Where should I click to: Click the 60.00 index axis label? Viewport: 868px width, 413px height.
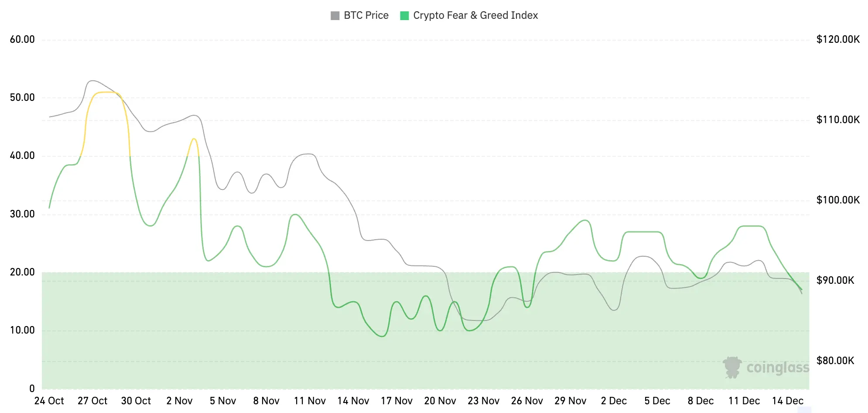tap(22, 40)
